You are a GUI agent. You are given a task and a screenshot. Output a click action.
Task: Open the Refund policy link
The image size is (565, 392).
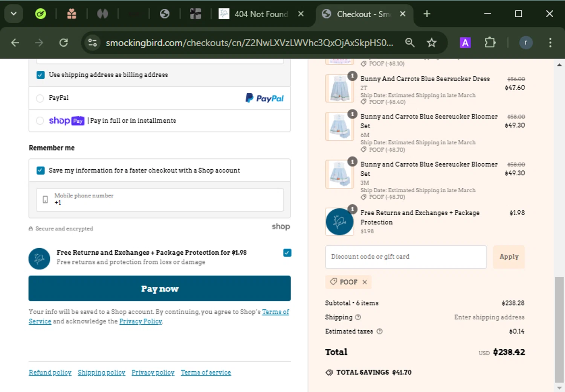pyautogui.click(x=50, y=372)
